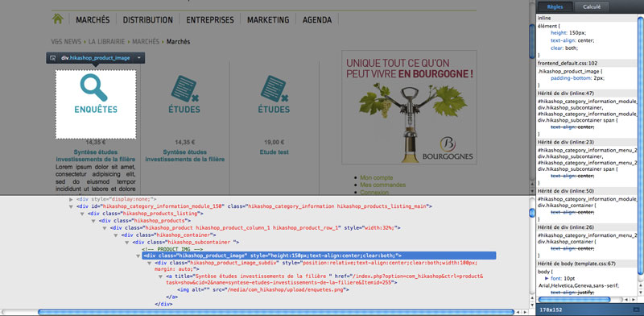Collapse the sidebar with the bottom-right toggle icon
Image resolution: width=644 pixels, height=316 pixels.
coord(636,309)
